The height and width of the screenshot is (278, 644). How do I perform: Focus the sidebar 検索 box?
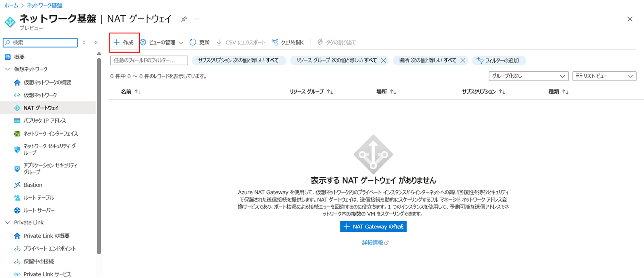pos(40,42)
